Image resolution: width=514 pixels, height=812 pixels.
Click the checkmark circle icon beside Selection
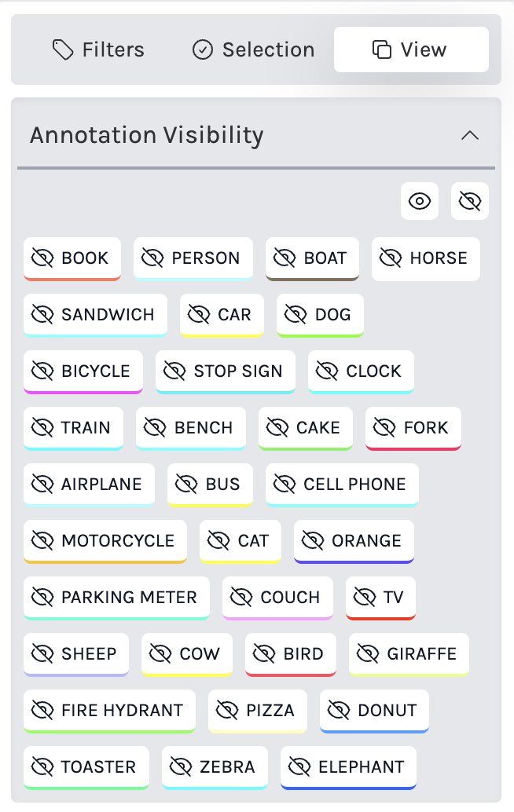[203, 50]
